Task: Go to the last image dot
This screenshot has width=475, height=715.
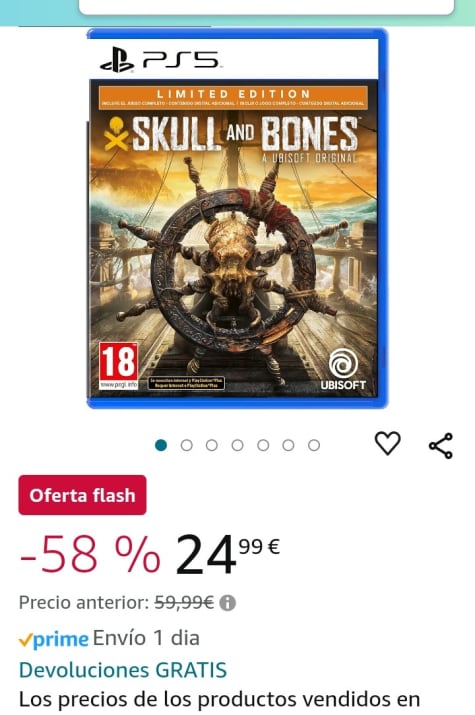Action: [314, 445]
